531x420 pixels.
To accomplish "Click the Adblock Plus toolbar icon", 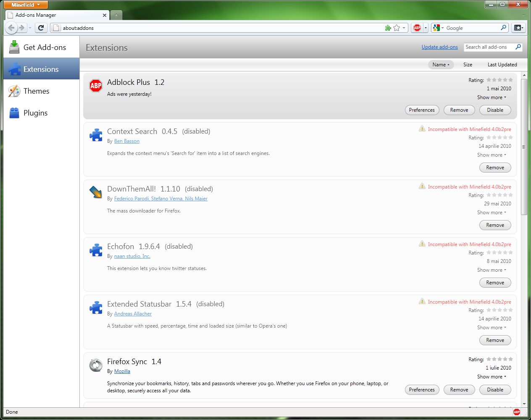I will tap(417, 28).
